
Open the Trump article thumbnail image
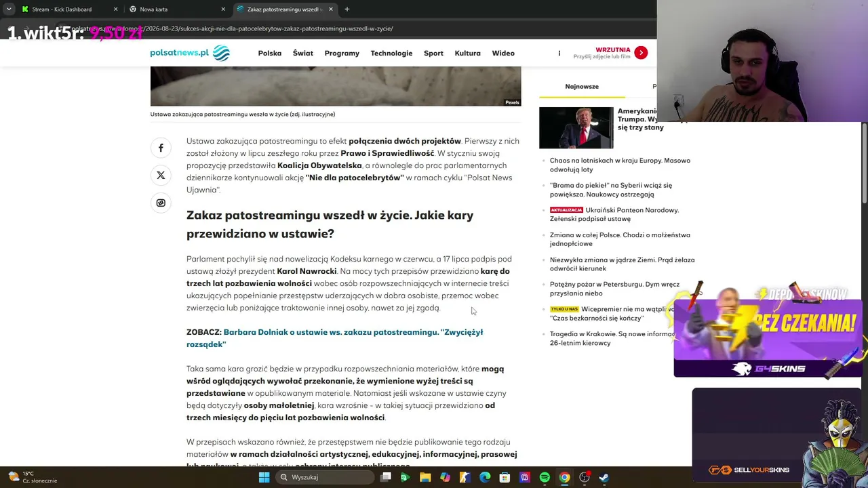coord(576,127)
